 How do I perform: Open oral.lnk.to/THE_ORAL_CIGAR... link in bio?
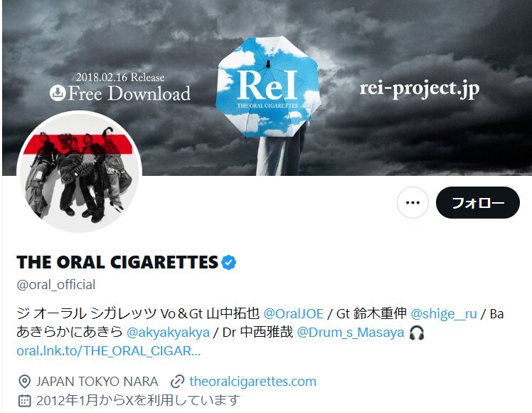[x=109, y=351]
